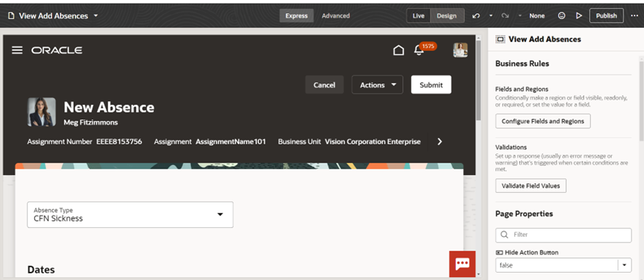This screenshot has height=280, width=644.
Task: Click the false value in Hide Action Button
Action: [506, 265]
